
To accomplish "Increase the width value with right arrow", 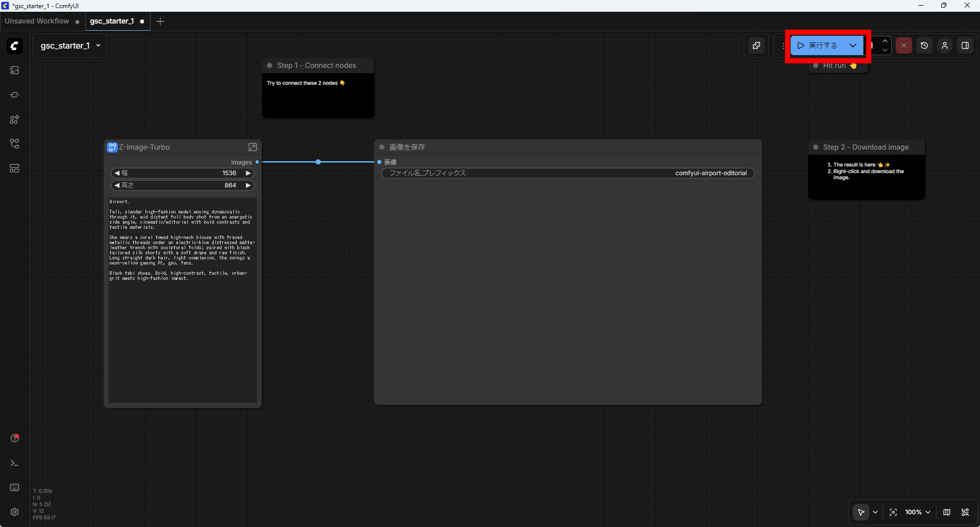I will 249,173.
